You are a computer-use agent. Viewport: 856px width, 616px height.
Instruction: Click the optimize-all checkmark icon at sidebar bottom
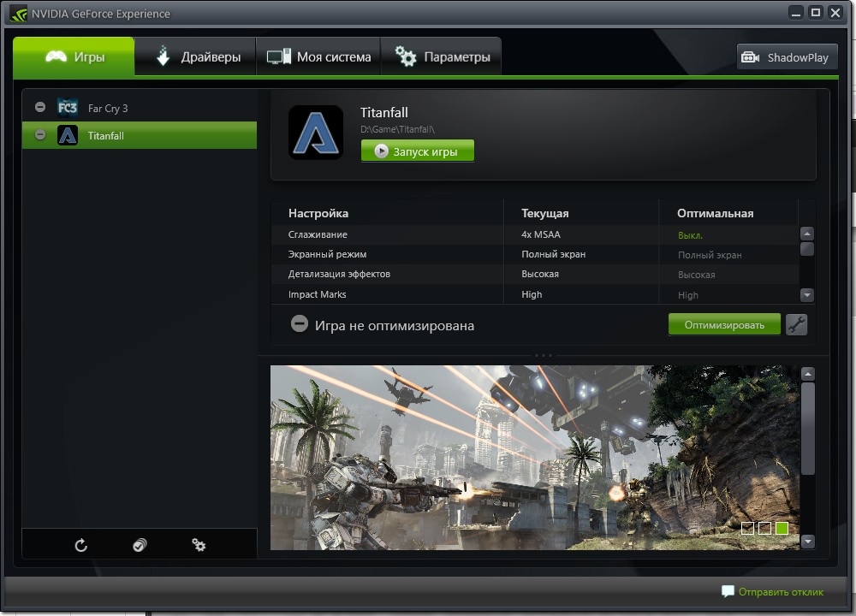click(140, 545)
